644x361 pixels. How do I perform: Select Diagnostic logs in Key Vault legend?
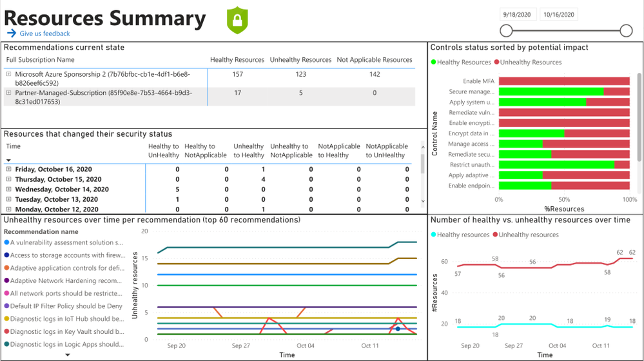point(64,331)
